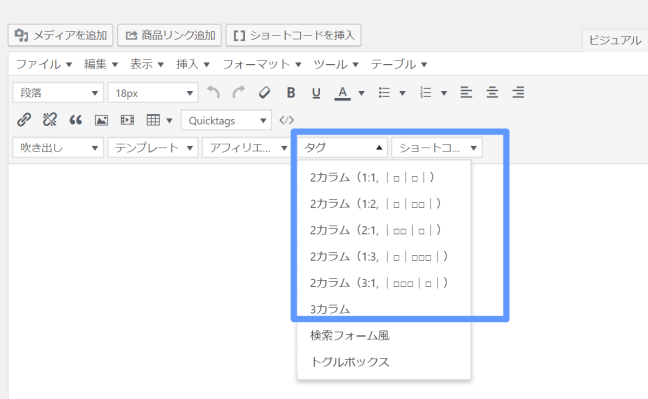Apply the text color A icon
Image resolution: width=648 pixels, height=399 pixels.
pyautogui.click(x=342, y=93)
